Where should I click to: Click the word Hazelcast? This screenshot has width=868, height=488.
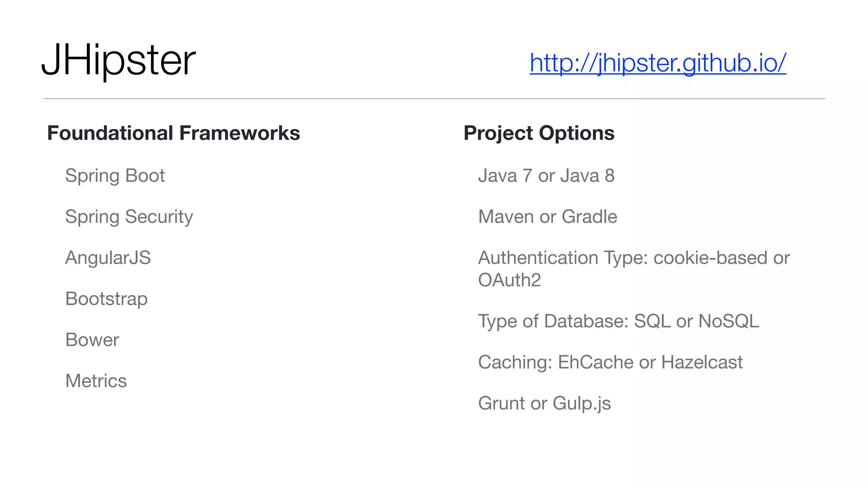point(701,362)
